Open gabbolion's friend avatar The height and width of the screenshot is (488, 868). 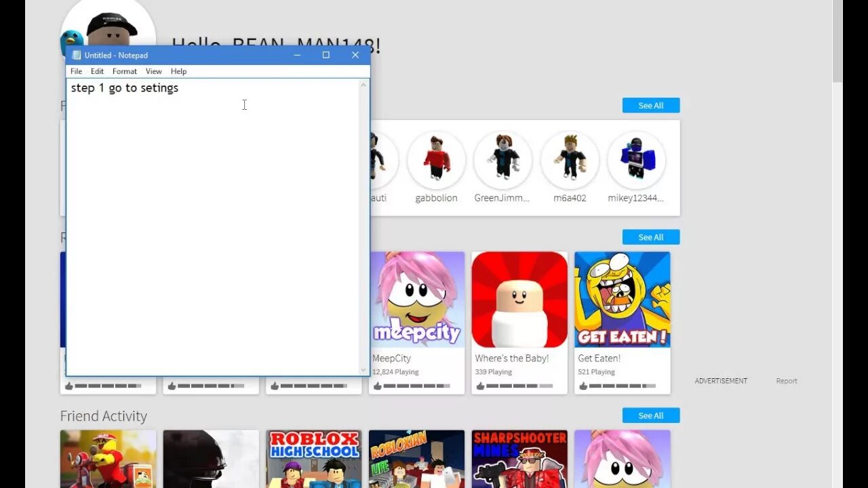coord(437,160)
